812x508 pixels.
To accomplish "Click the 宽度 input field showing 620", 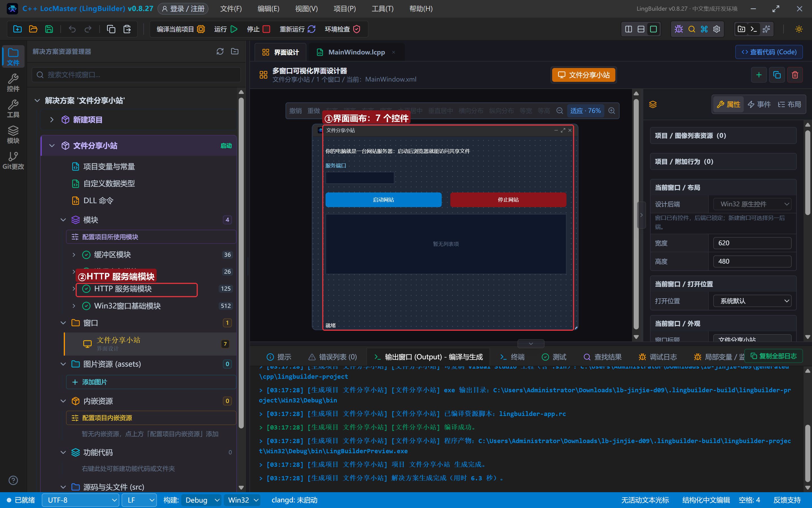I will [752, 243].
